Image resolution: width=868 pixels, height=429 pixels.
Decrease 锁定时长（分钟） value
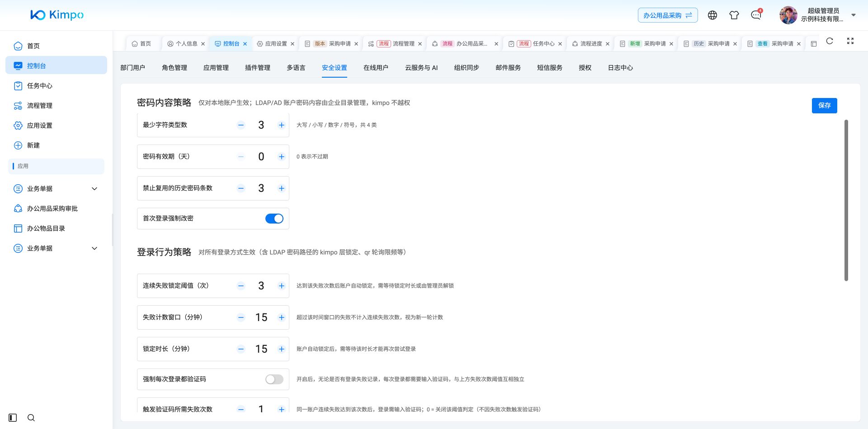coord(241,349)
